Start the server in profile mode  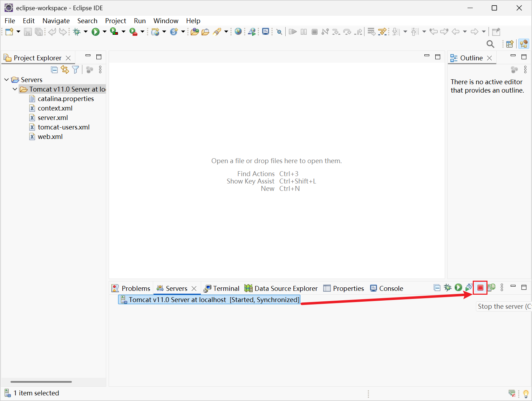point(469,288)
